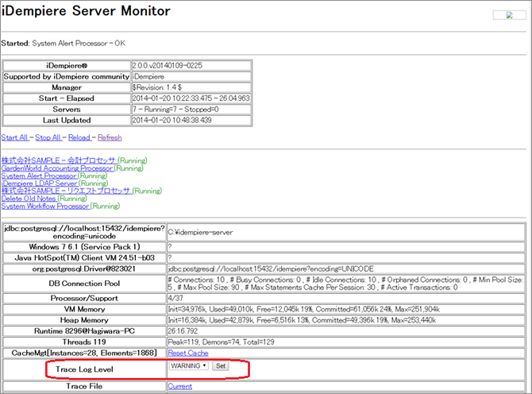The image size is (532, 394).
Task: Click the Set button for trace level
Action: click(221, 366)
